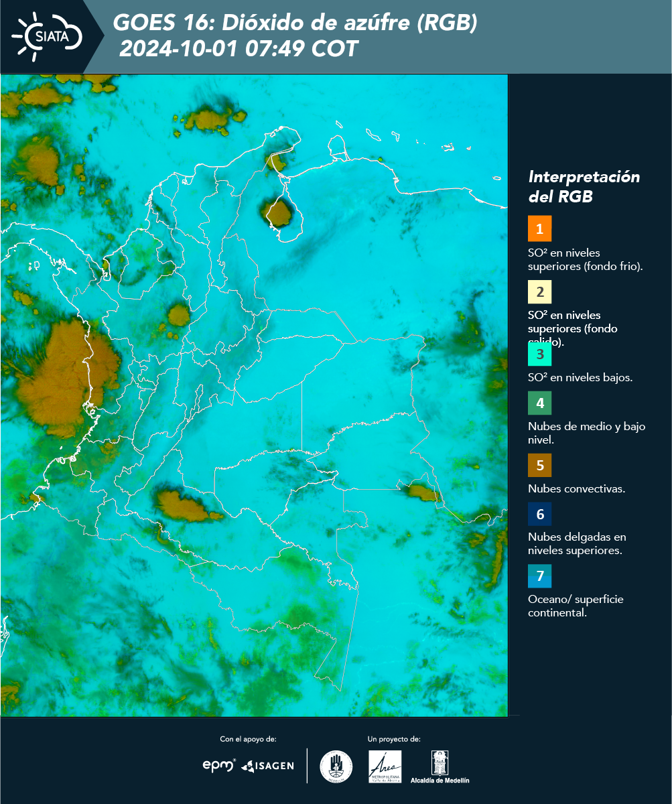Screen dimensions: 672x804
Task: Click the title 'GOES 16: Dióxido de azúfre (RGB)'
Action: 295,23
